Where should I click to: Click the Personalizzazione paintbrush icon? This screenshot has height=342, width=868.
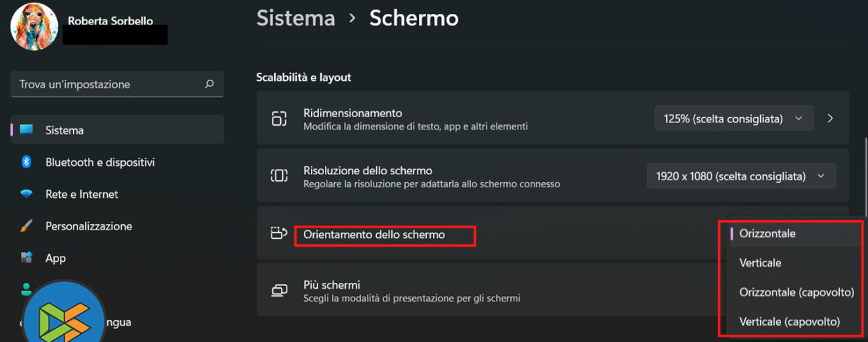point(26,226)
